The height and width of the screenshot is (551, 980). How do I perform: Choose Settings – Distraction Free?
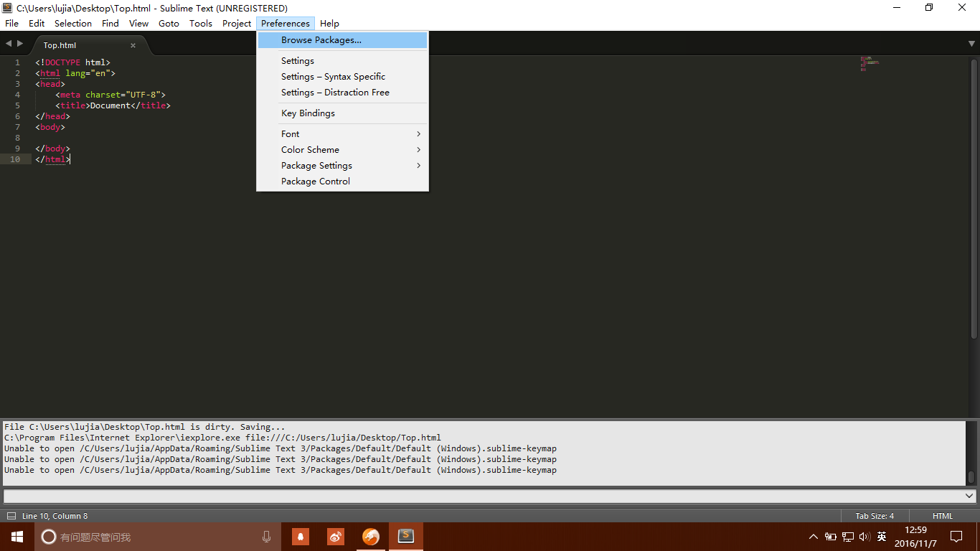coord(342,93)
